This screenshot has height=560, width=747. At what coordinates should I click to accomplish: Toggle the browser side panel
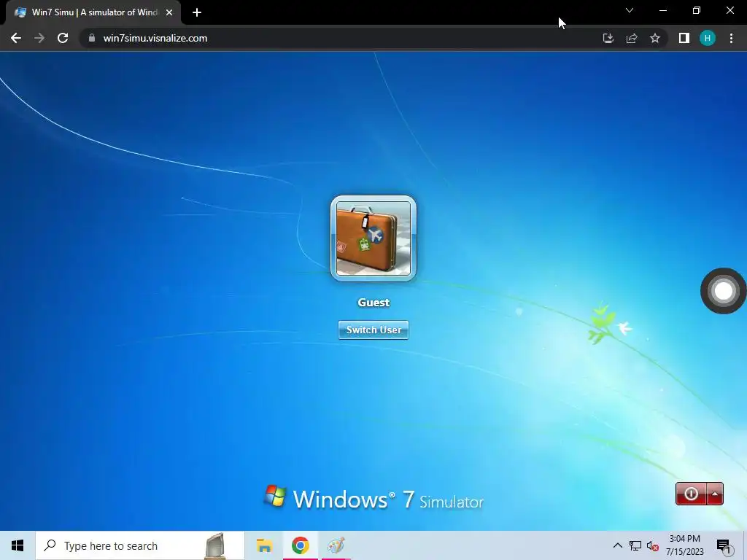pos(684,38)
